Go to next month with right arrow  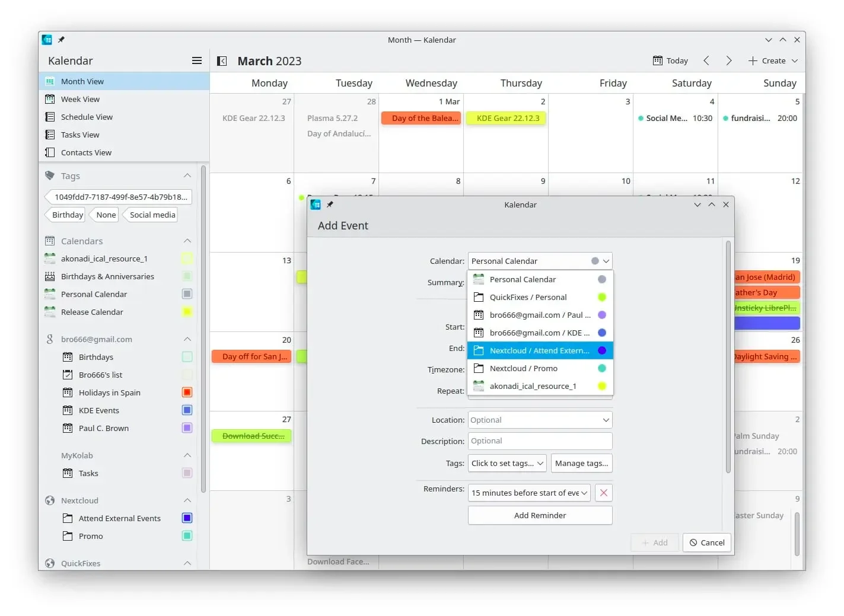click(729, 60)
